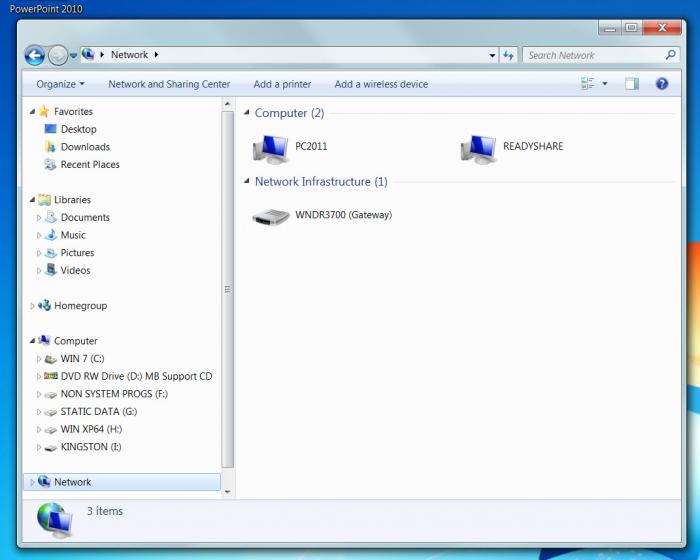Click Network and Sharing Center

(169, 84)
